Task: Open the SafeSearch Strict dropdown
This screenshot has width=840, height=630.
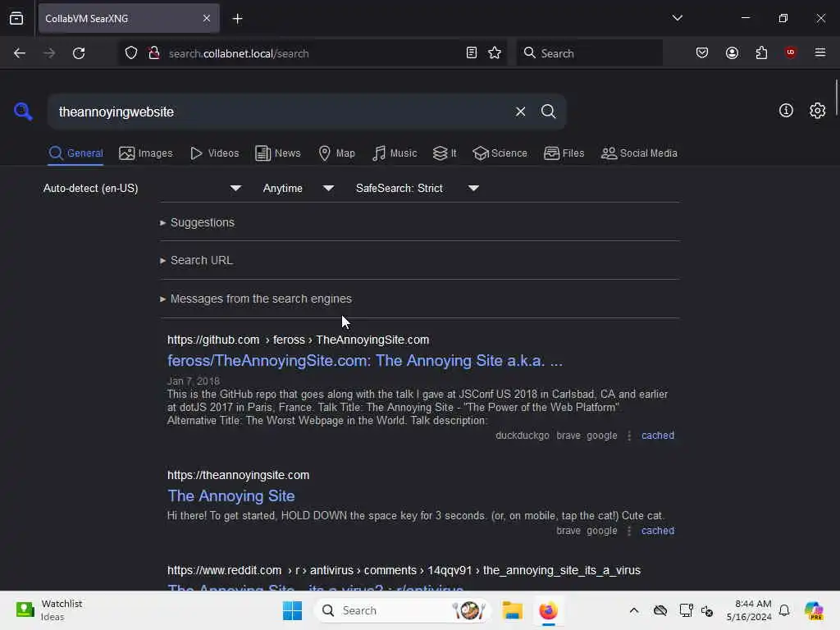Action: coord(418,188)
